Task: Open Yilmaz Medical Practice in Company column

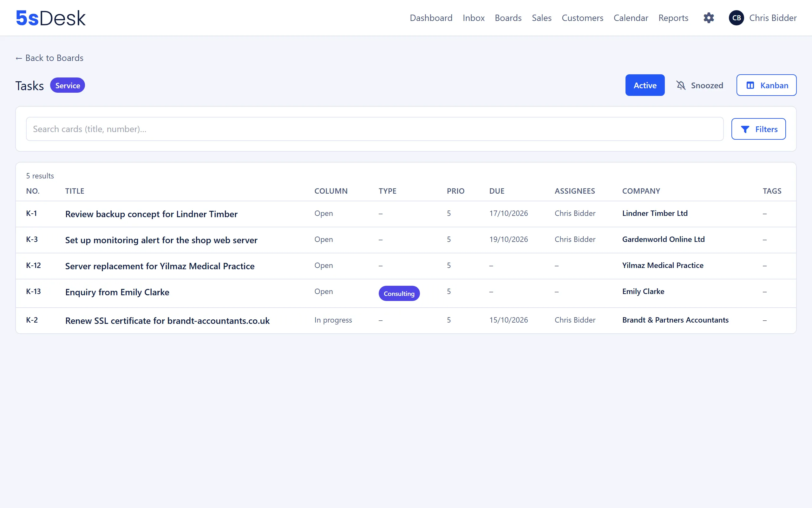Action: [663, 265]
